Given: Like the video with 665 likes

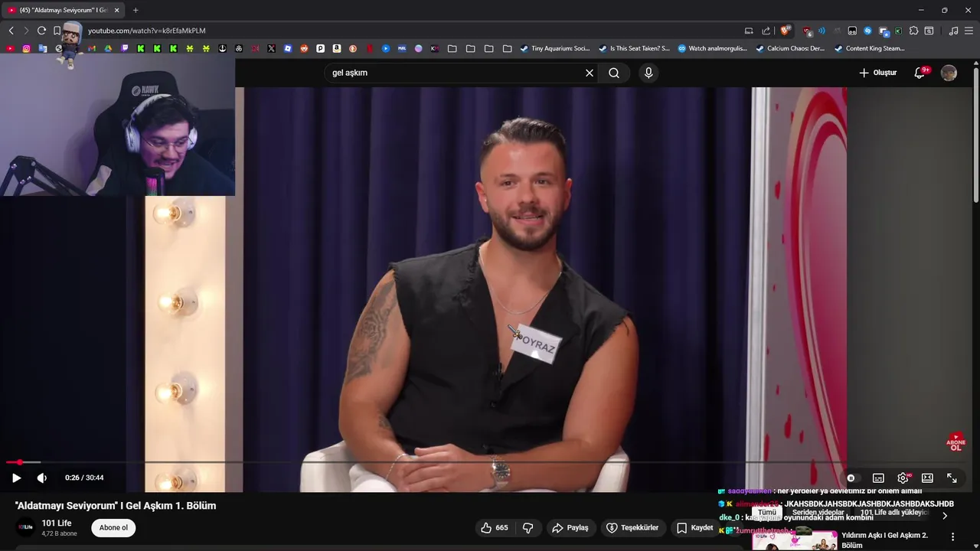Looking at the screenshot, I should tap(495, 528).
